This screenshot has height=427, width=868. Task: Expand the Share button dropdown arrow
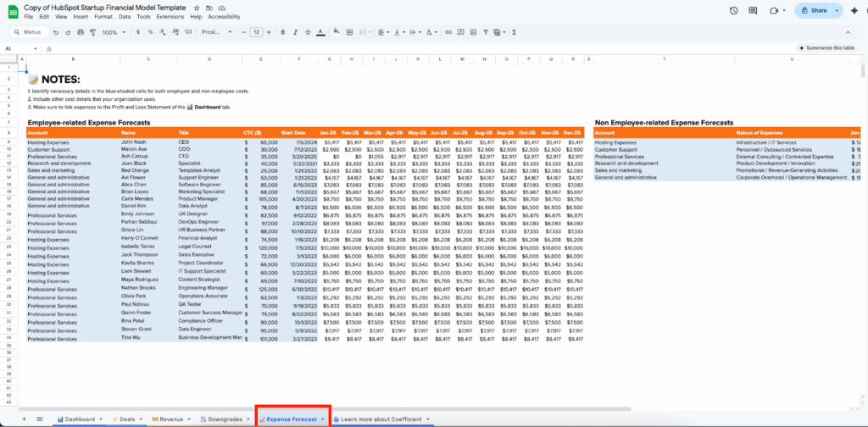click(x=837, y=10)
